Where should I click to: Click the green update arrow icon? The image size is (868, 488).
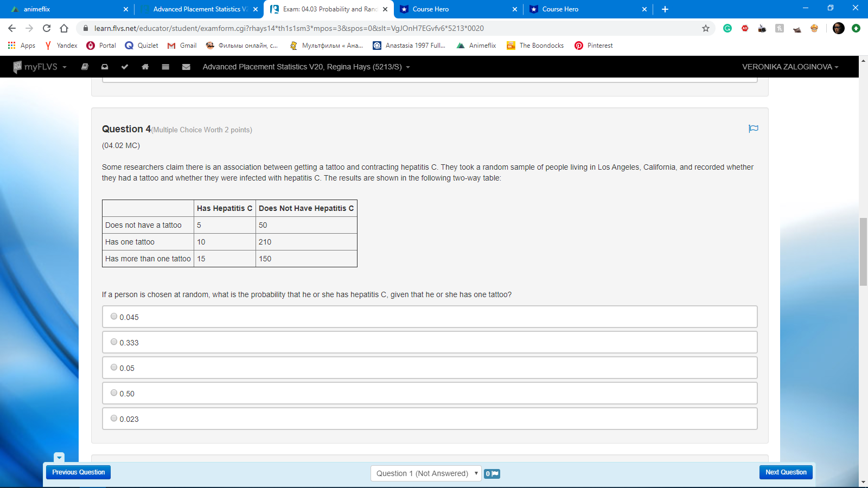click(856, 28)
